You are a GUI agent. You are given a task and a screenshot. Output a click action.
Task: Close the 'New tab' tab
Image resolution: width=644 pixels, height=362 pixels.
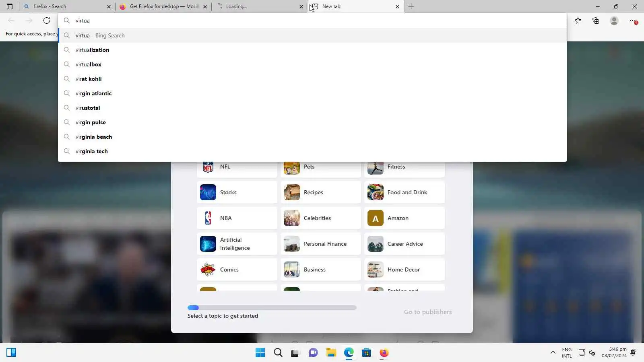[397, 6]
